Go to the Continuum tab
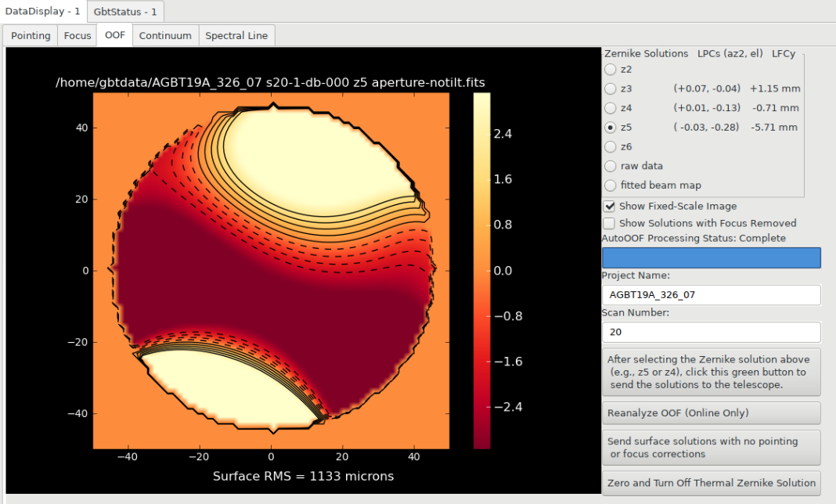Image resolution: width=836 pixels, height=504 pixels. pyautogui.click(x=165, y=36)
